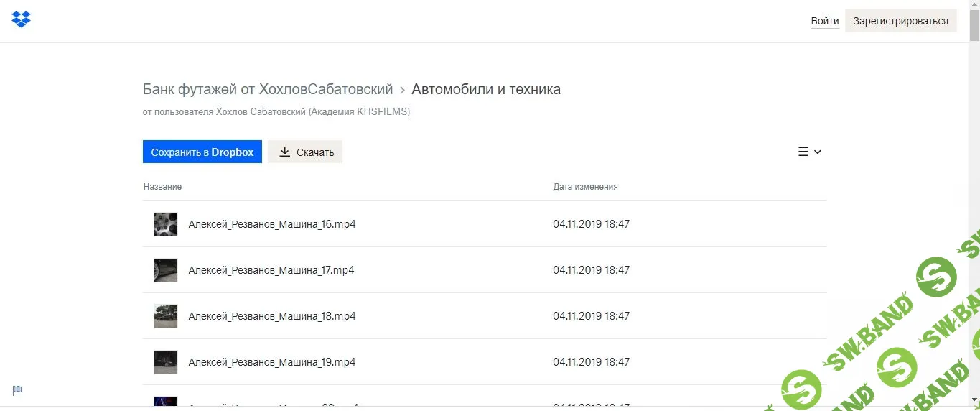Open thumbnail of Машина_18.mp4
This screenshot has width=980, height=411.
coord(166,316)
